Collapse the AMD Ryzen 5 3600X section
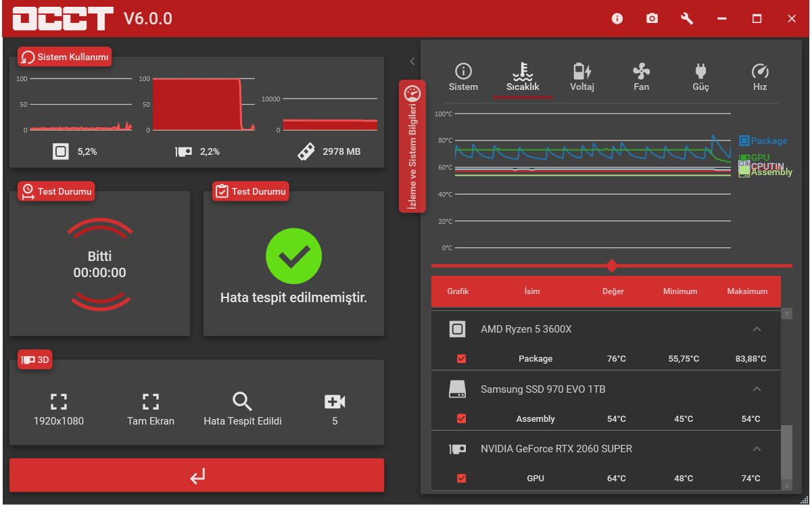The height and width of the screenshot is (507, 812). [x=757, y=329]
